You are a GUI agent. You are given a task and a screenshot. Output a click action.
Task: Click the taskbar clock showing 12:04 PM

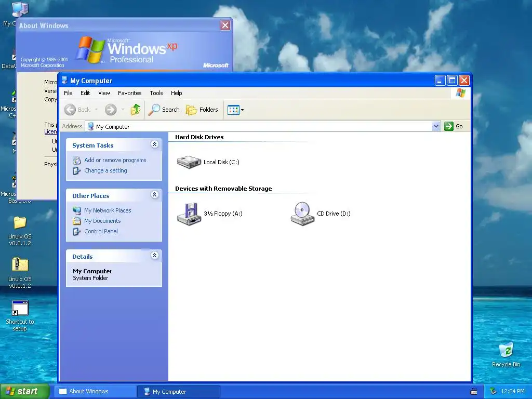click(513, 392)
